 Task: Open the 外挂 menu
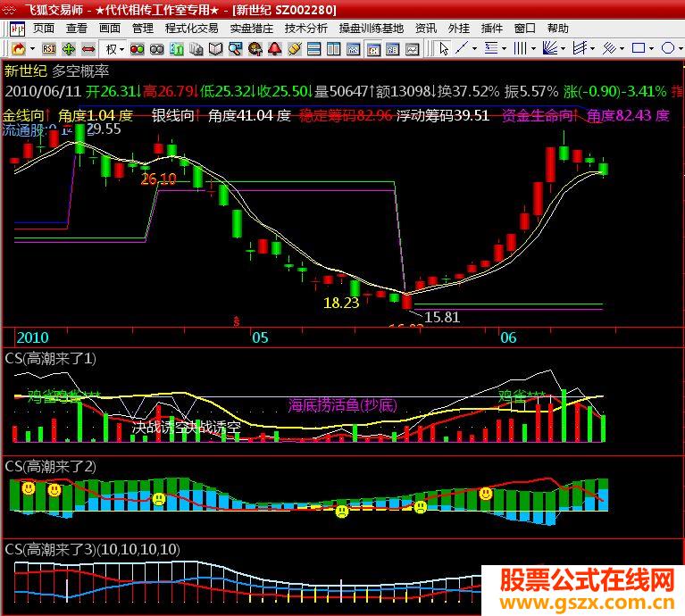tap(459, 29)
